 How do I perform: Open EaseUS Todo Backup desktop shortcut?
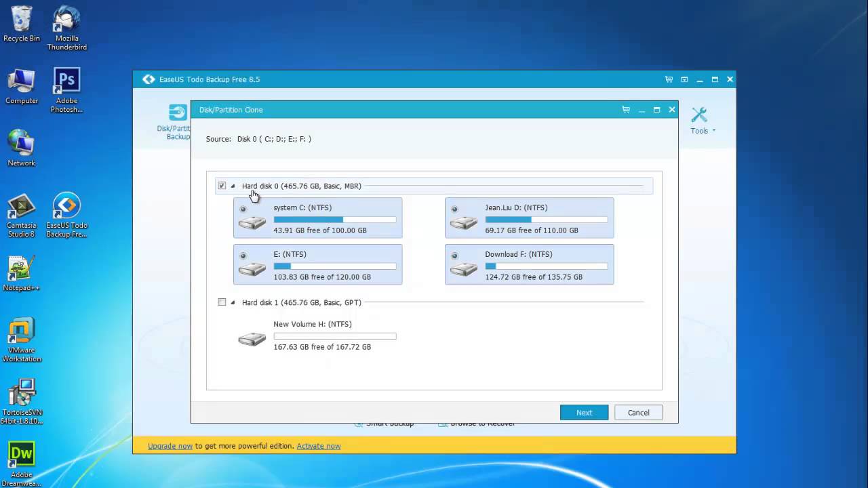coord(66,216)
